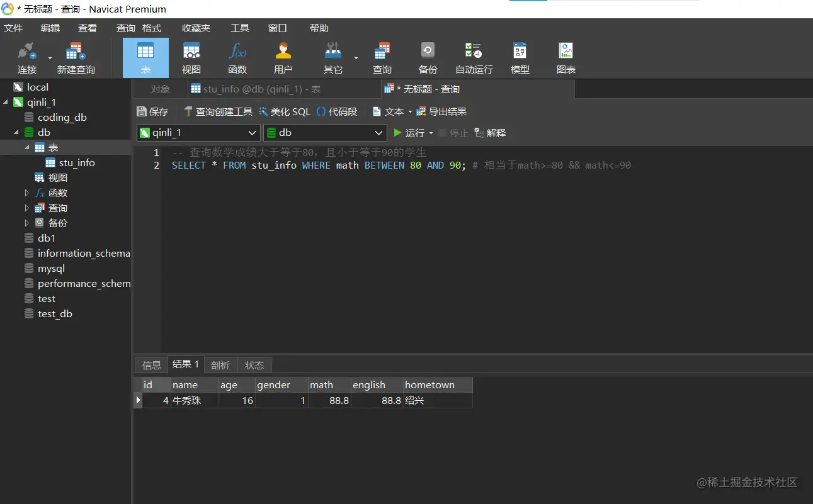Image resolution: width=813 pixels, height=504 pixels.
Task: Open the dropdown arrow next to 文本
Action: (x=410, y=112)
